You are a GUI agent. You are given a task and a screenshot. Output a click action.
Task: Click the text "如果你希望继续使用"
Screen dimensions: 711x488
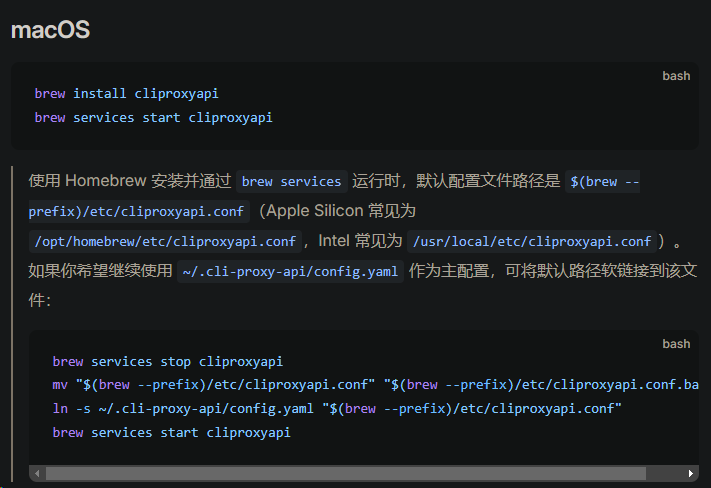[x=100, y=271]
